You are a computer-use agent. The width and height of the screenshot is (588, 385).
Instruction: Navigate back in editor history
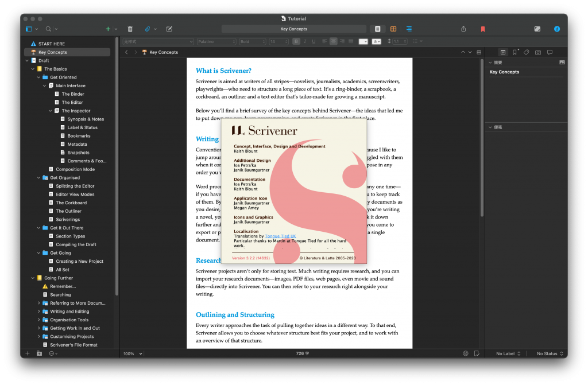[126, 52]
